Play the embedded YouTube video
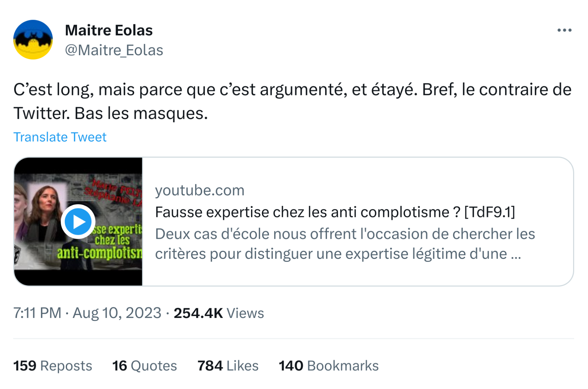 78,222
